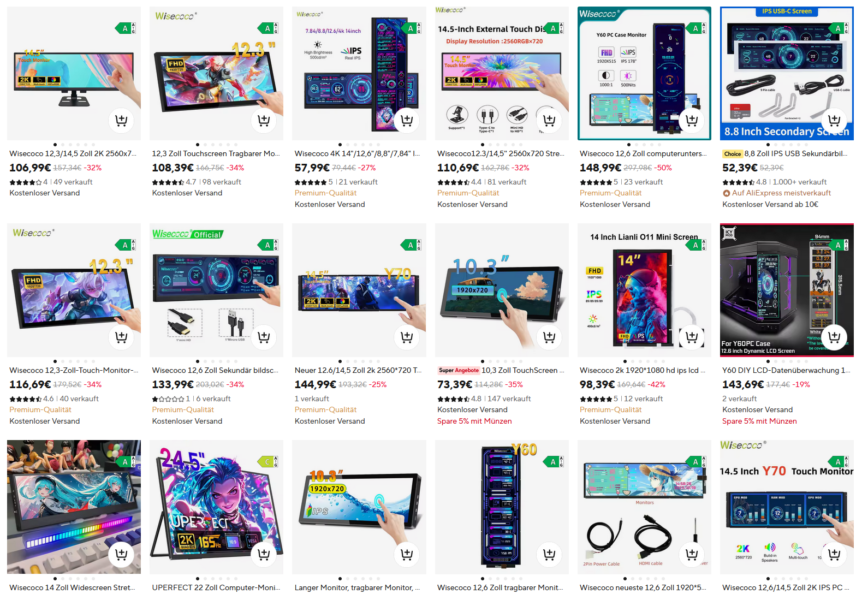
Task: Open the Wisecoco 2k 1920*1080 hd ips listing
Action: [x=643, y=370]
